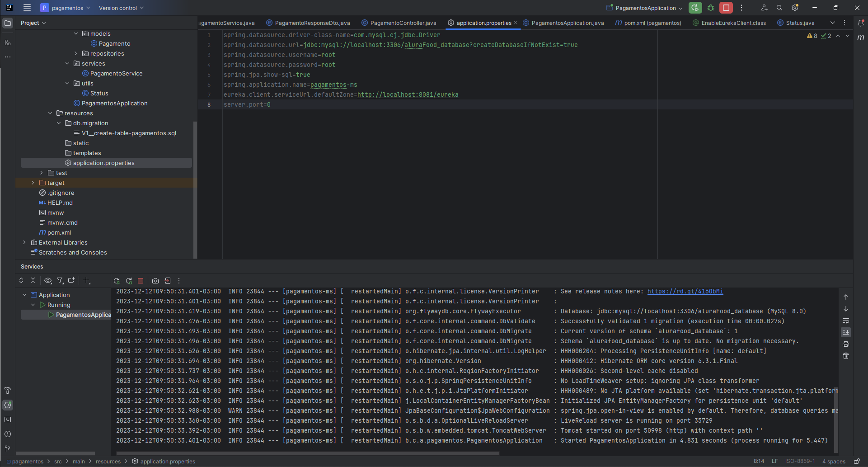Expand the repositories folder
The height and width of the screenshot is (467, 868).
coord(76,53)
